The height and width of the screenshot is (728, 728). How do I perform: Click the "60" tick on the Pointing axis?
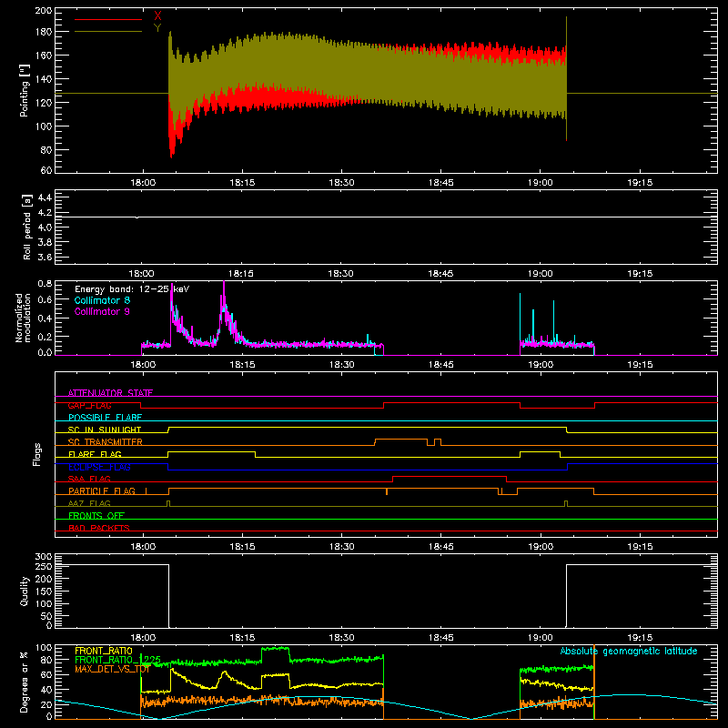point(46,170)
